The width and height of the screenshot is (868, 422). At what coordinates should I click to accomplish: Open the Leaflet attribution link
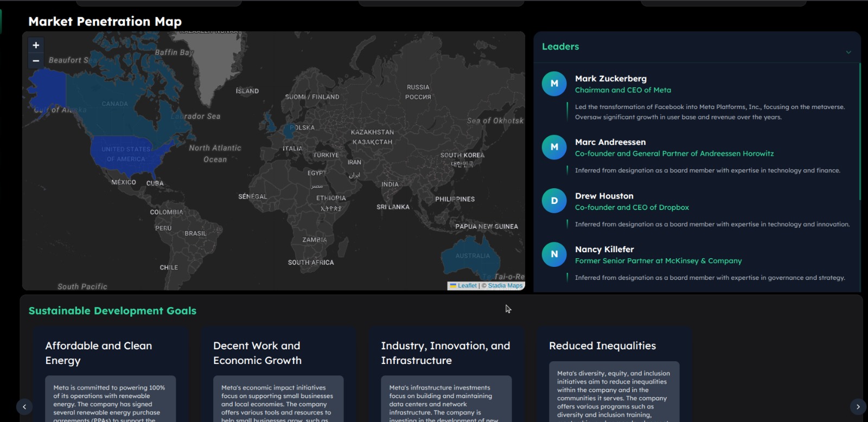point(463,285)
